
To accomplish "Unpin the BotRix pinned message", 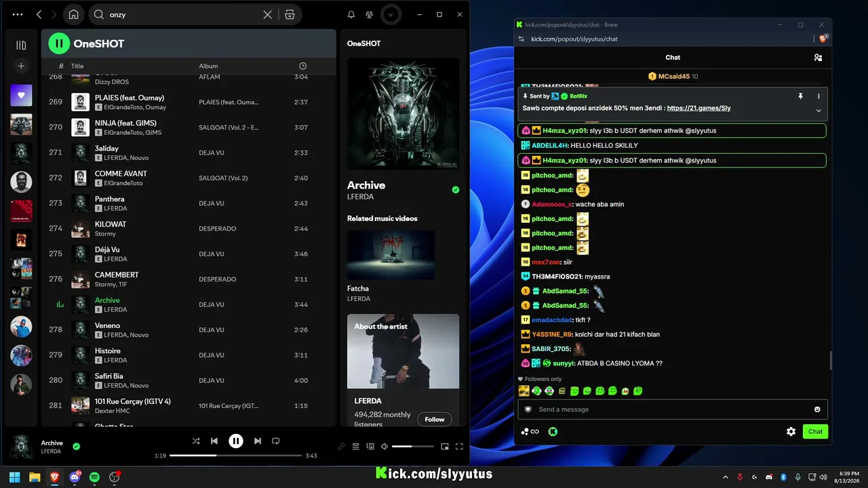I will click(x=801, y=96).
